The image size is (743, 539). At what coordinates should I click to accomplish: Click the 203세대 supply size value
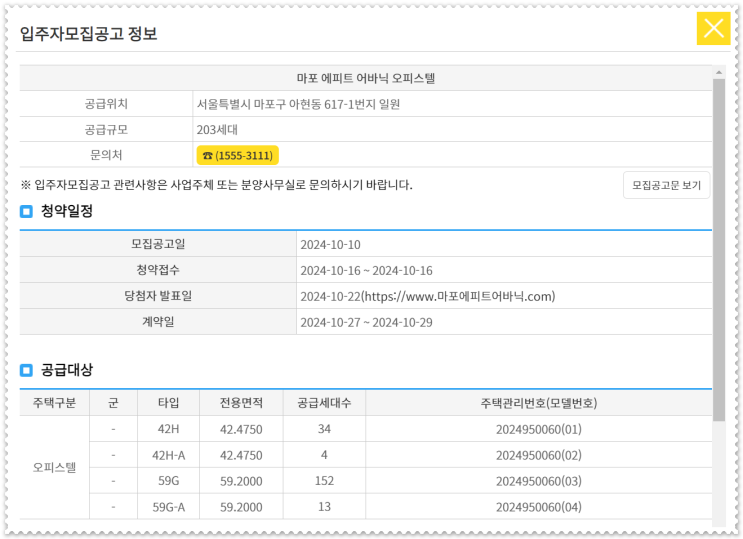(217, 129)
